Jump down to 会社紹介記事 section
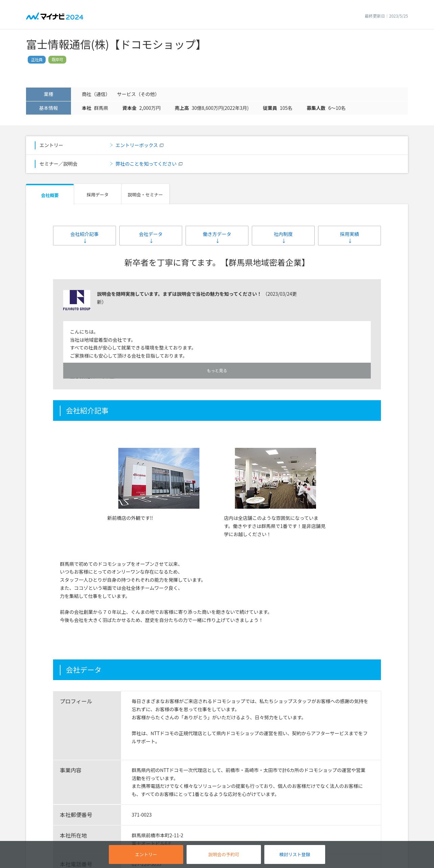 [85, 236]
